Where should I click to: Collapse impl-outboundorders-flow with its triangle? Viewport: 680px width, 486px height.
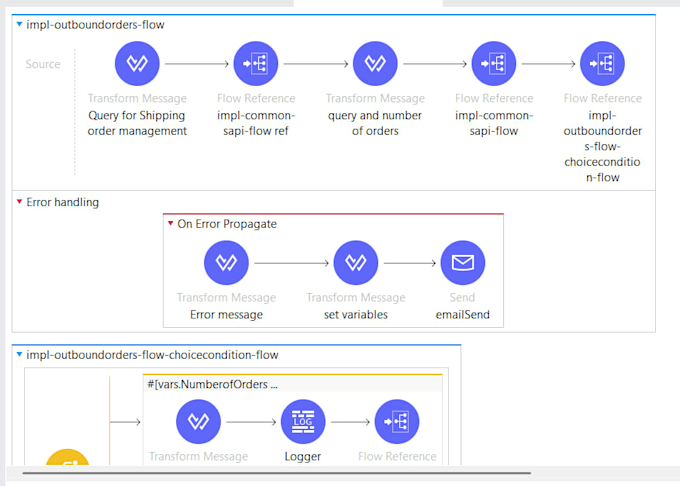pyautogui.click(x=19, y=24)
